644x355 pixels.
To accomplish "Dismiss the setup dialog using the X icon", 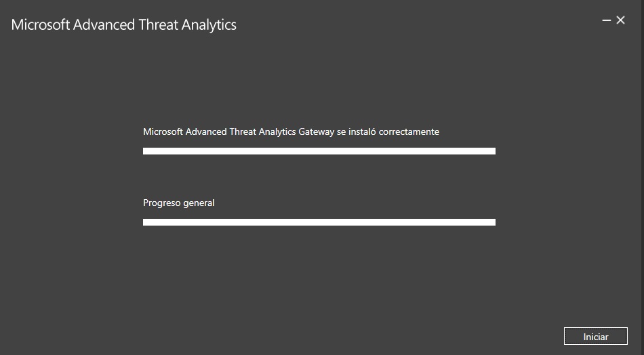I will coord(620,21).
